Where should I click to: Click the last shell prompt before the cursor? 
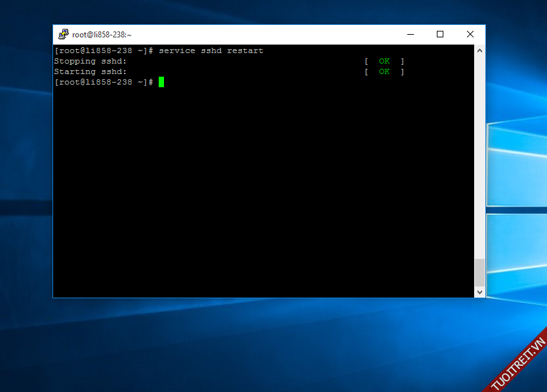coord(104,82)
